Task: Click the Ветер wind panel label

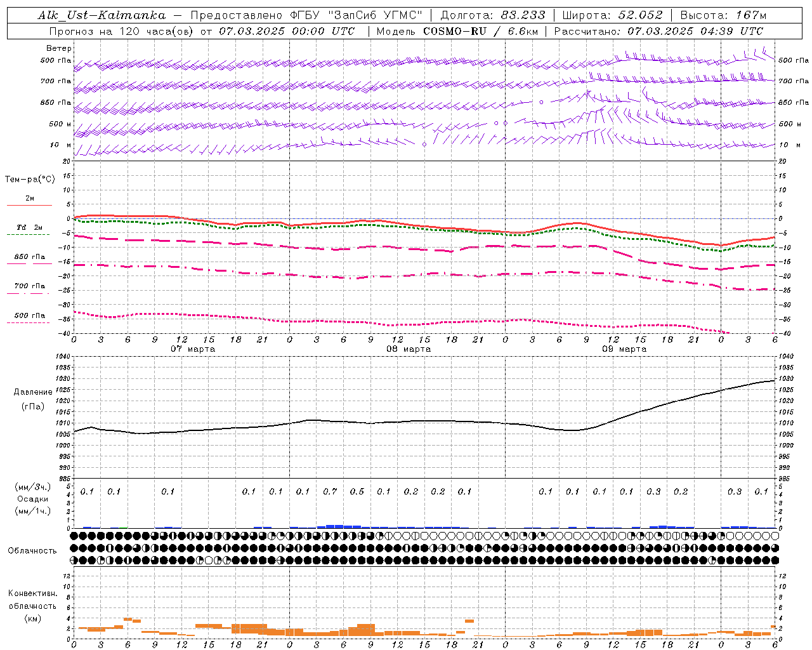Action: 59,48
